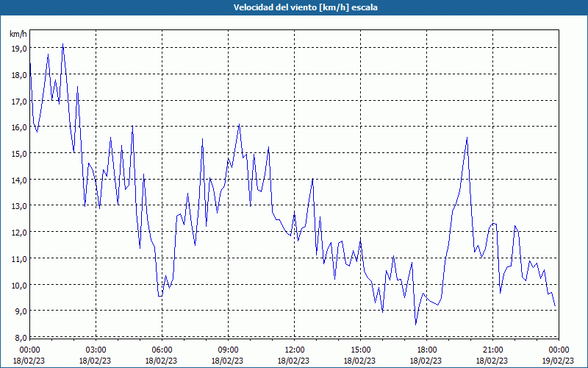The height and width of the screenshot is (368, 588).
Task: Click the 21:00 time axis label
Action: 492,350
